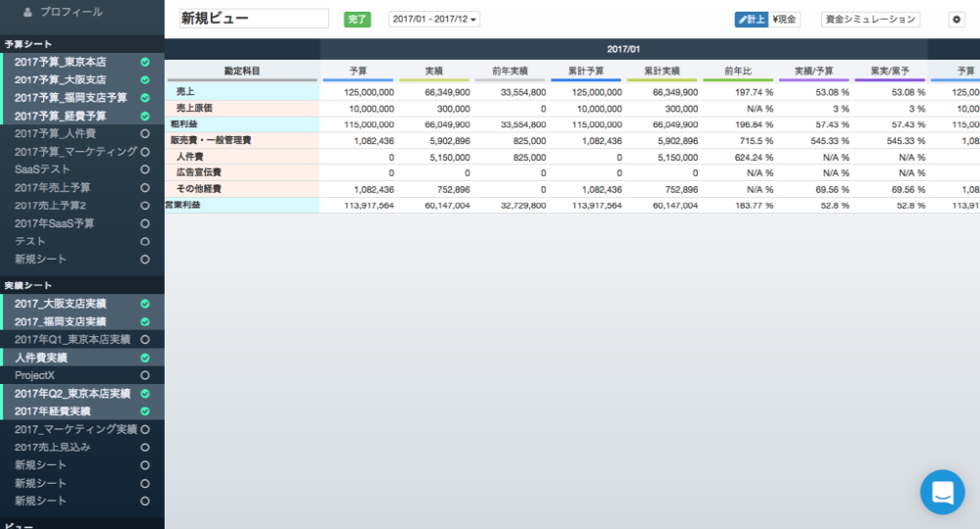The height and width of the screenshot is (529, 980).
Task: Click the blue bar under 予算 column header
Action: [x=357, y=80]
